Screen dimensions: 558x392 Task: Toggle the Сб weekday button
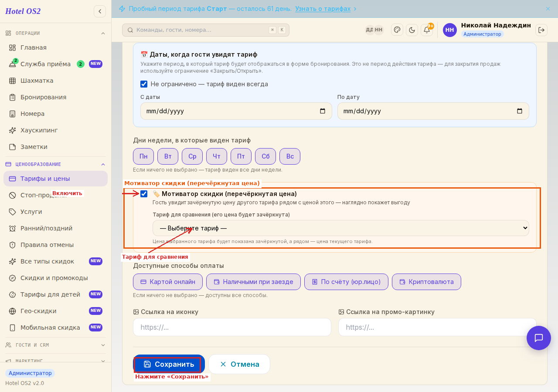(x=265, y=156)
